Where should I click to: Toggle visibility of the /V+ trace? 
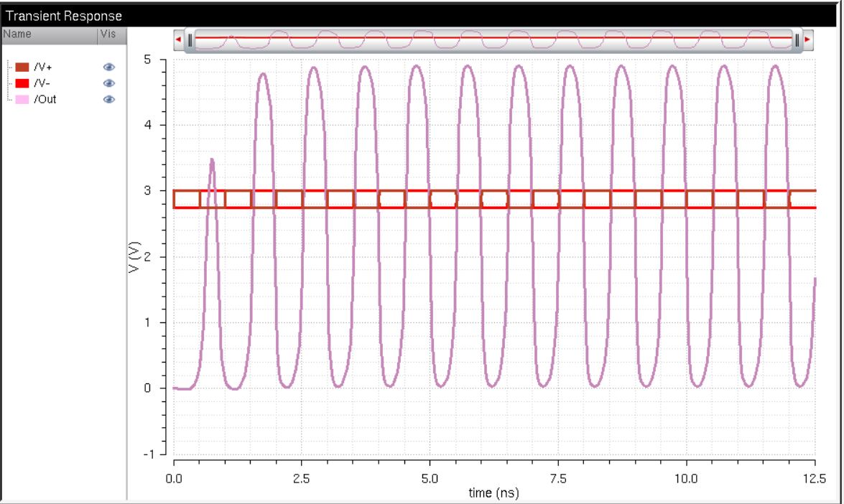[x=108, y=67]
